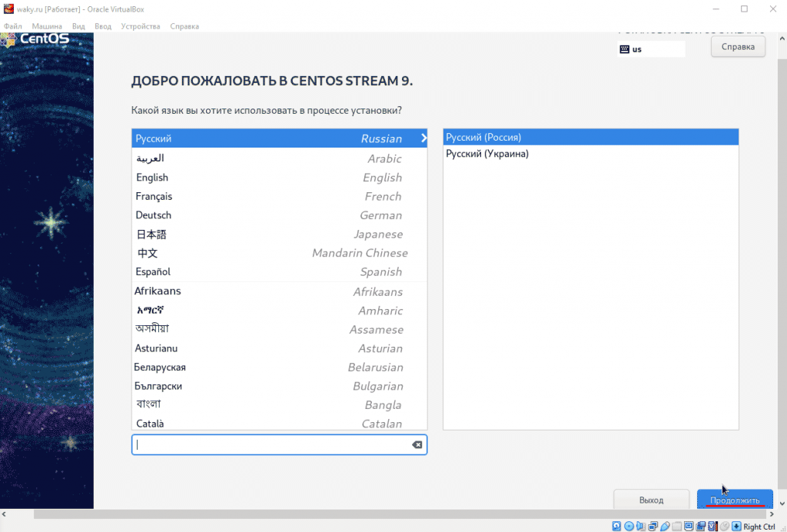Click the horizontal scrollbar thumb
Screen dimensions: 787x532
[400, 514]
